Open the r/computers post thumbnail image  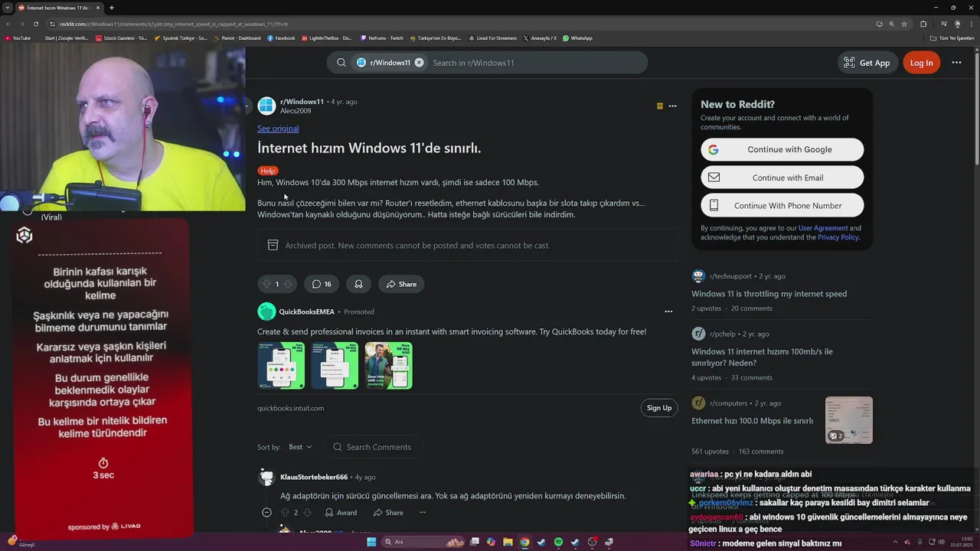[848, 420]
